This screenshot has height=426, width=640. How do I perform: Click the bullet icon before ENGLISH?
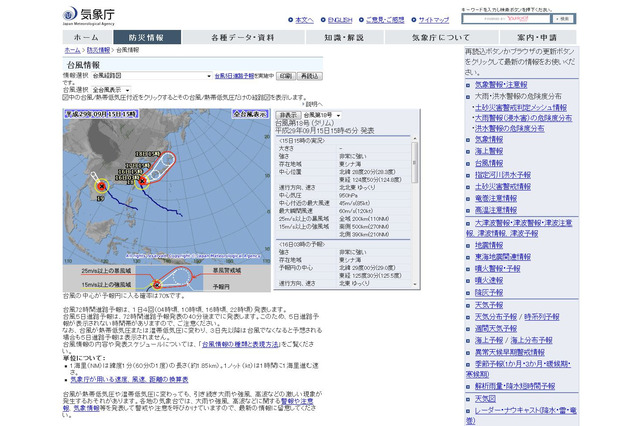323,20
